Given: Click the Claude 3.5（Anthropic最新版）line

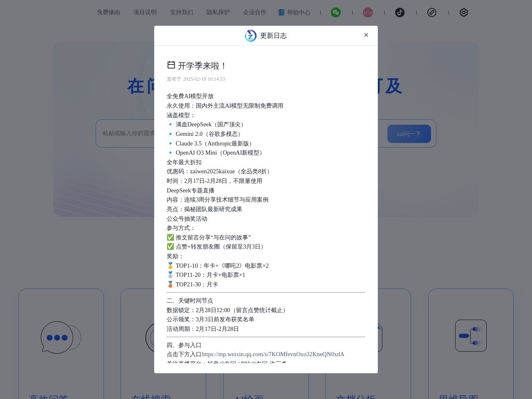Looking at the screenshot, I should click(211, 143).
